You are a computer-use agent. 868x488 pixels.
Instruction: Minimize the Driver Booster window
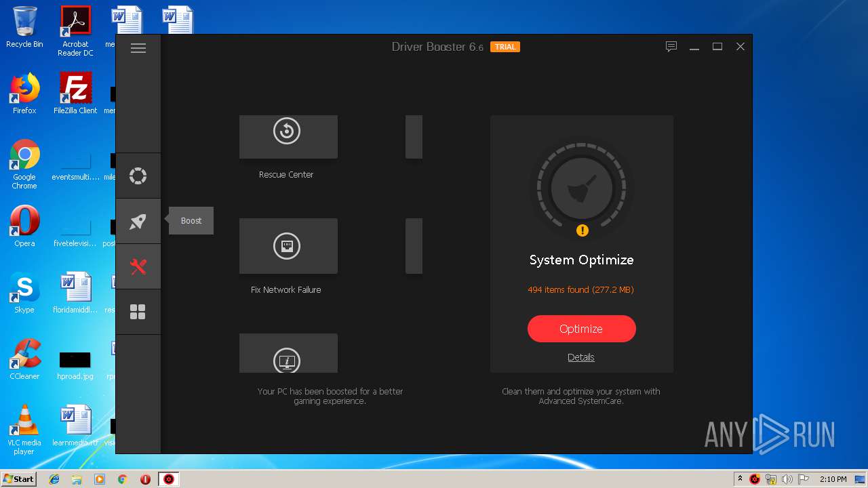click(694, 47)
